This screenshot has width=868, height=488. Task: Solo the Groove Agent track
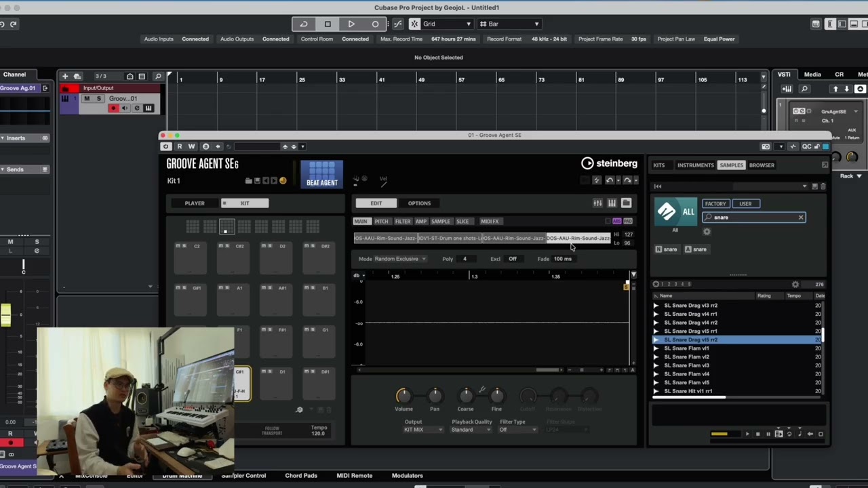98,99
